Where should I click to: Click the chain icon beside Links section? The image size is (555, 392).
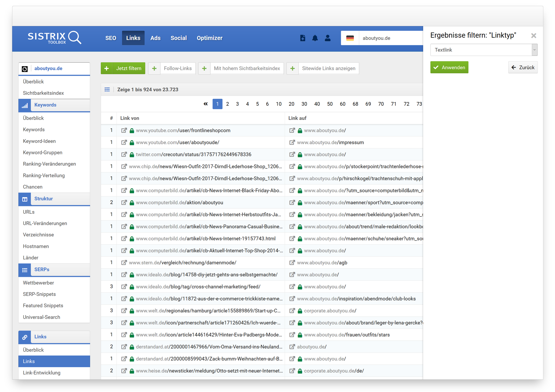[x=25, y=337]
